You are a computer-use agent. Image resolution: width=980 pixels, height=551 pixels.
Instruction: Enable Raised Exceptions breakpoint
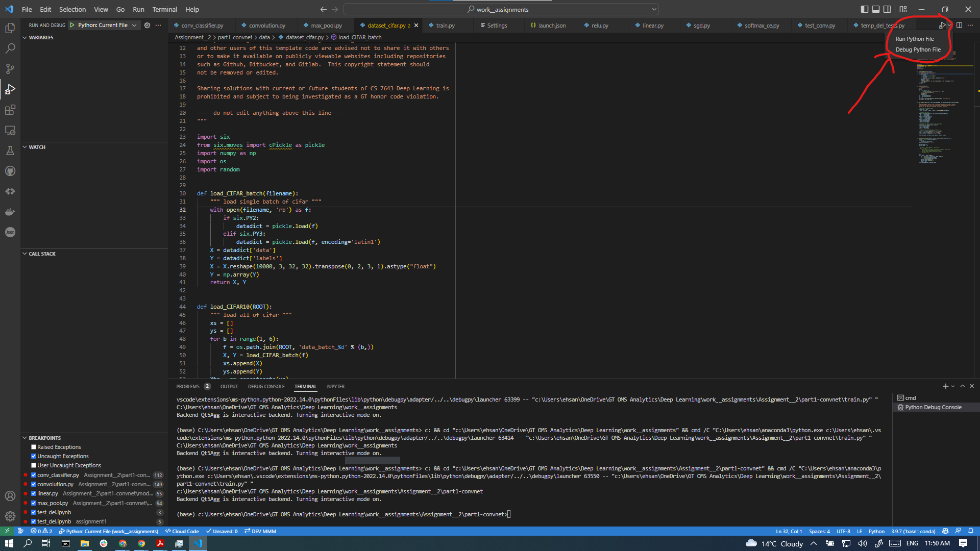tap(34, 447)
